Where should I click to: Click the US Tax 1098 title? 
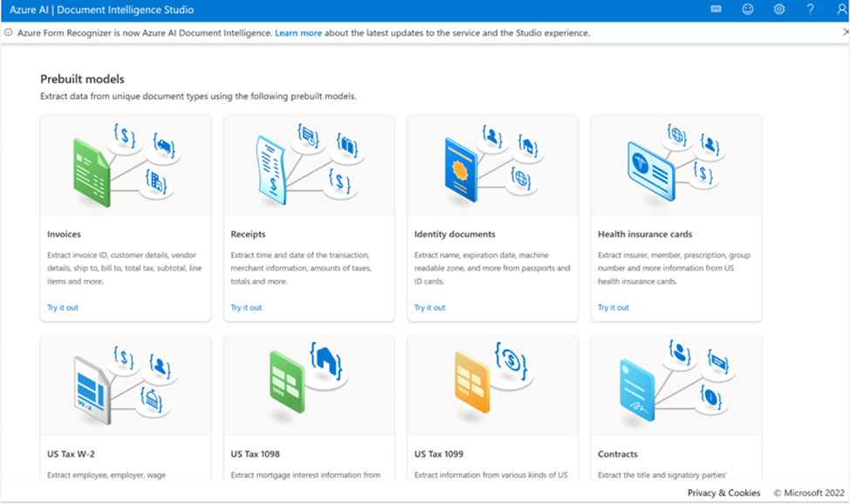(256, 454)
